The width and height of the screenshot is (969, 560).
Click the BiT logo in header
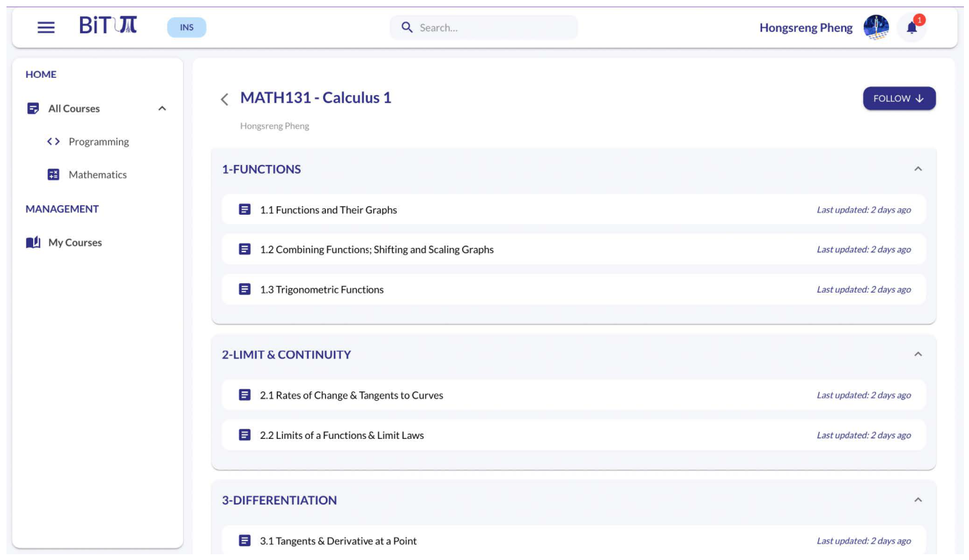[x=108, y=27]
